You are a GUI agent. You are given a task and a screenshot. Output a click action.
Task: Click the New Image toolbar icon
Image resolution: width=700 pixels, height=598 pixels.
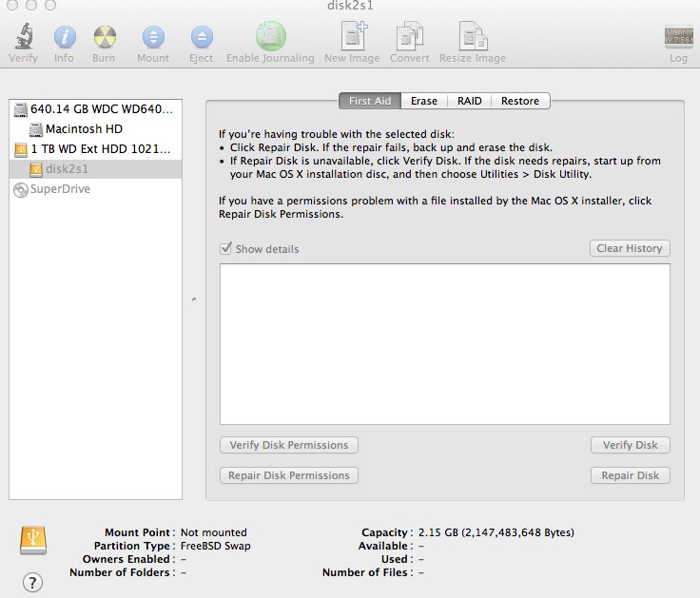pos(354,35)
